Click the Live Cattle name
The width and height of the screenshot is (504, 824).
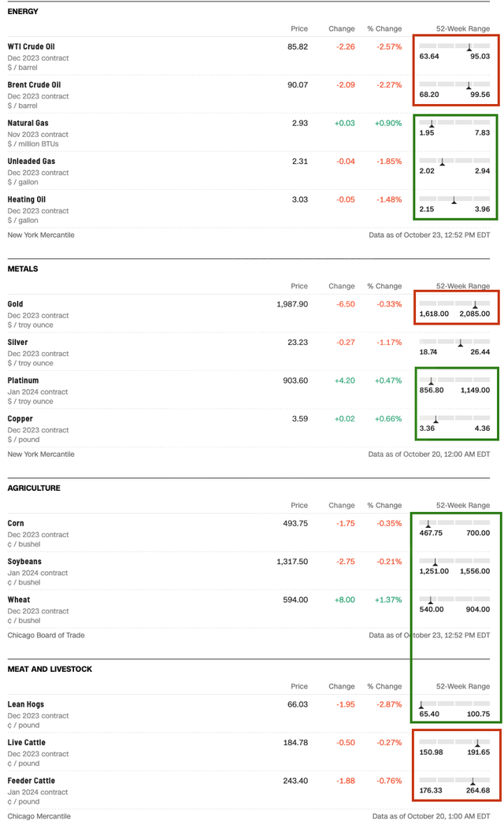pos(27,743)
